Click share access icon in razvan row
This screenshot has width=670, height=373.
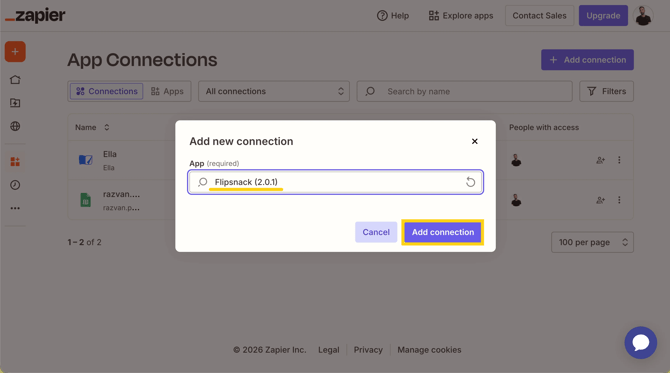tap(600, 200)
